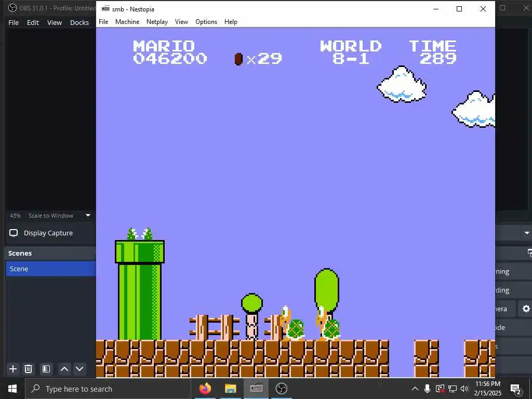Move scene up with the up arrow
This screenshot has height=399, width=532.
pyautogui.click(x=64, y=369)
